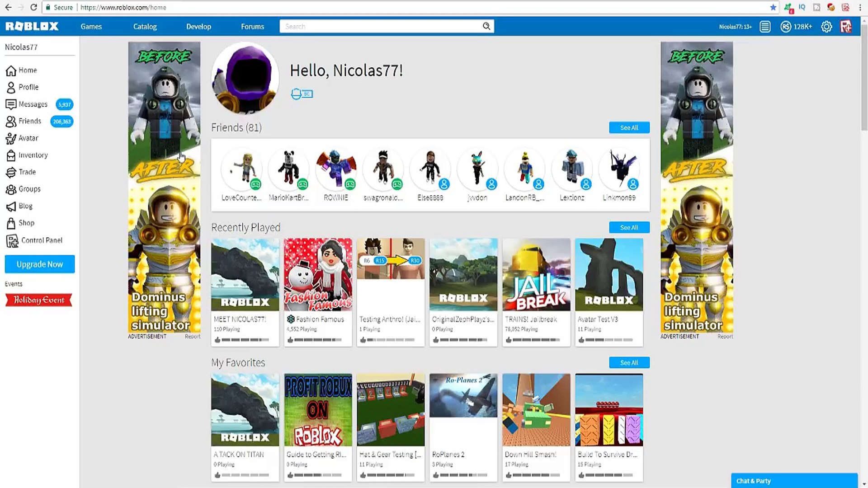The width and height of the screenshot is (868, 488).
Task: Click the Builders Club icon under greeting
Action: pyautogui.click(x=302, y=94)
